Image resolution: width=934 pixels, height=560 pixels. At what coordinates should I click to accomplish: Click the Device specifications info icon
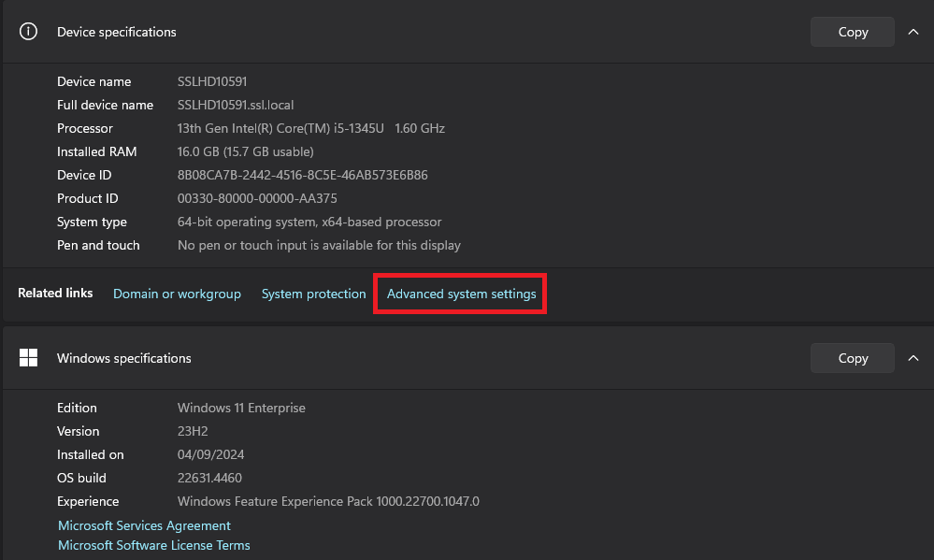point(28,32)
